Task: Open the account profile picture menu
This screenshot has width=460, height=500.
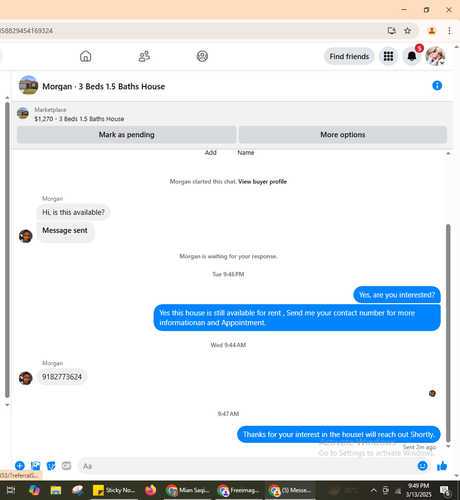Action: pos(435,56)
